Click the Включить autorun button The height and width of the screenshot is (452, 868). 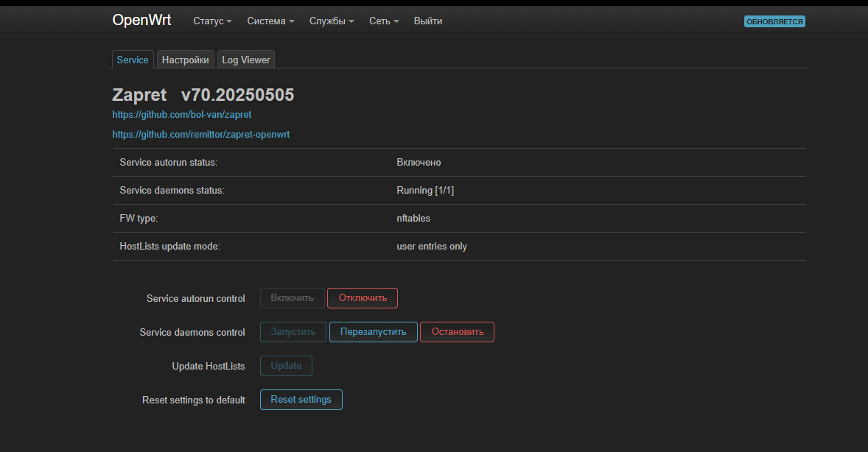pos(293,298)
